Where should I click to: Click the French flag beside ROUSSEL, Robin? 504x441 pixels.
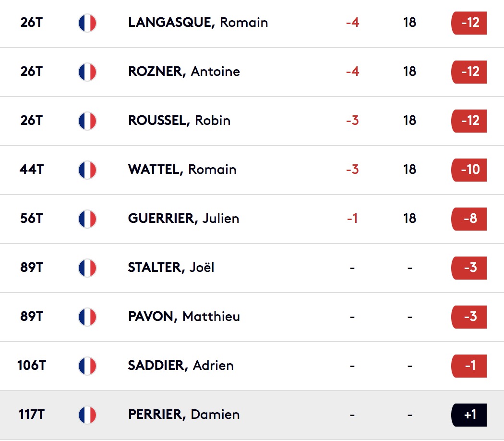(x=87, y=121)
